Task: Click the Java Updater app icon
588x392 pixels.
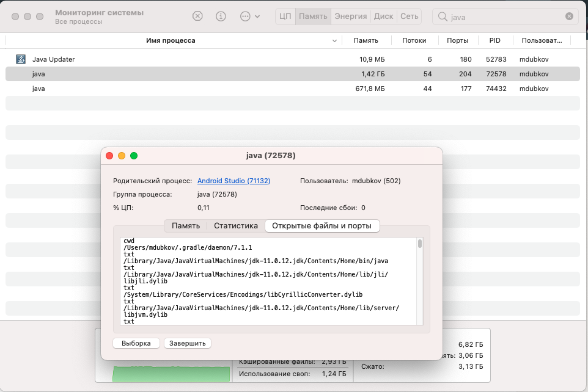Action: [21, 59]
